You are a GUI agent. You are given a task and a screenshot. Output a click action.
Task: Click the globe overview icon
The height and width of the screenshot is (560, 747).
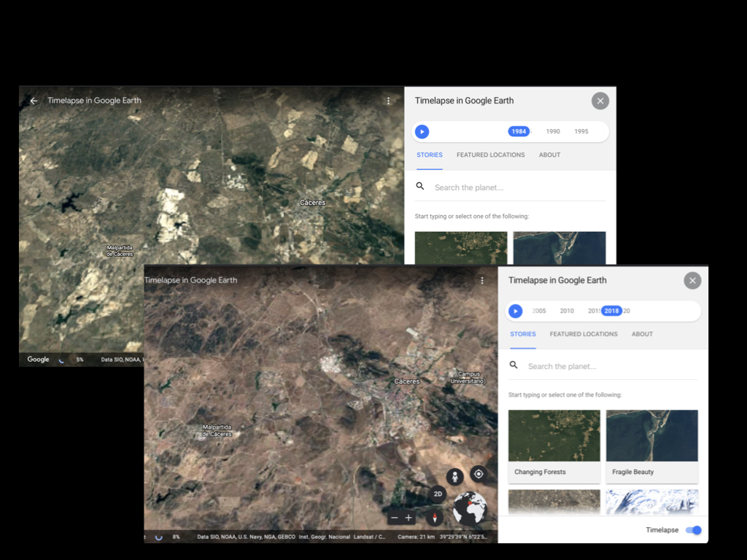(469, 508)
